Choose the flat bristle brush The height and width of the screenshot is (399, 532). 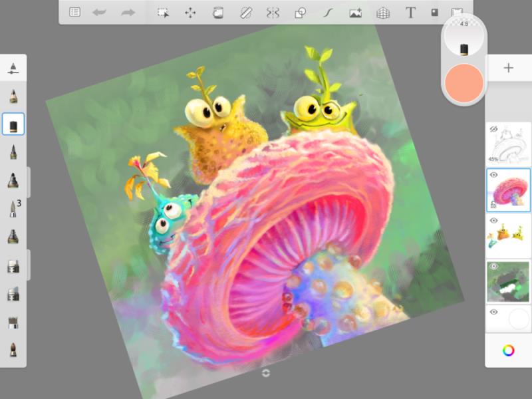click(x=13, y=323)
